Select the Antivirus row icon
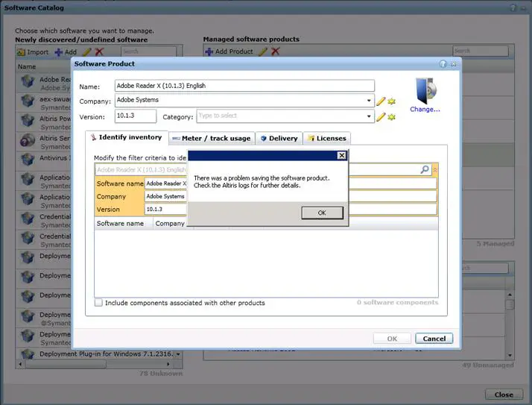The image size is (532, 405). 28,159
